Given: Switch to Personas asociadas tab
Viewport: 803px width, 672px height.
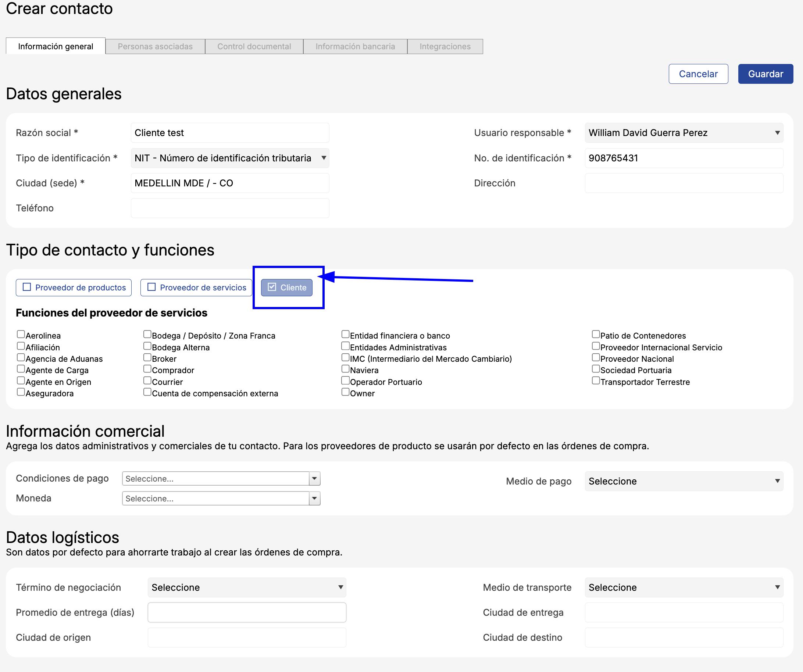Looking at the screenshot, I should pos(155,46).
